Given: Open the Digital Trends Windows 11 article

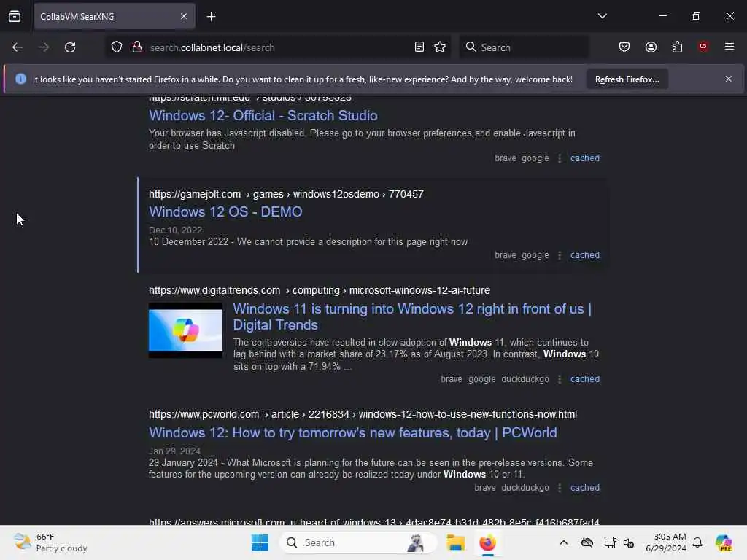Looking at the screenshot, I should [412, 317].
